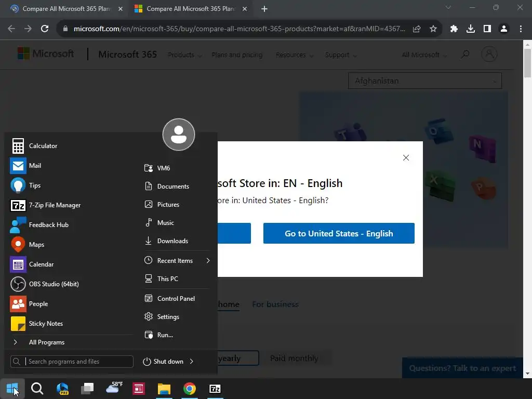
Task: Click the Microsoft logo
Action: 46,54
